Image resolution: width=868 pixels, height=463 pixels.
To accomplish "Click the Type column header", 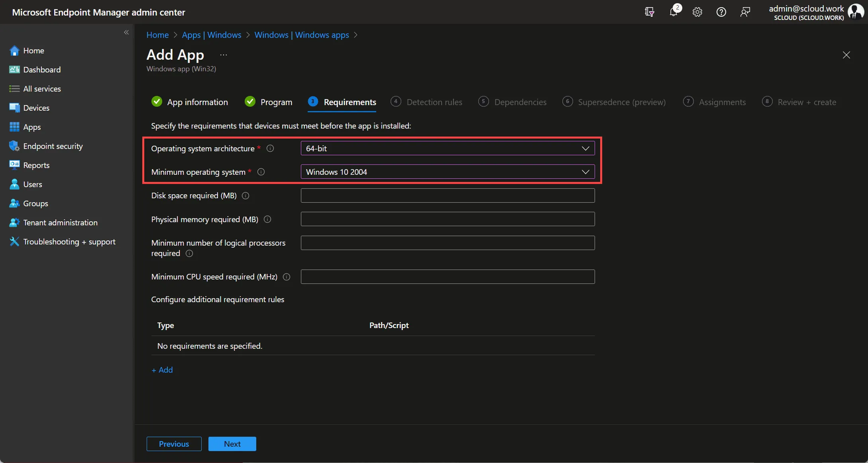I will pyautogui.click(x=165, y=325).
